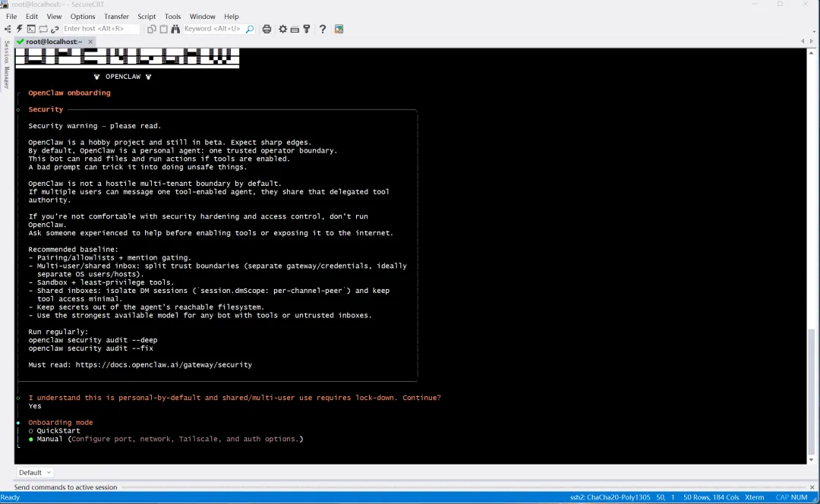The width and height of the screenshot is (820, 504).
Task: Click the Help question mark icon
Action: [x=323, y=30]
